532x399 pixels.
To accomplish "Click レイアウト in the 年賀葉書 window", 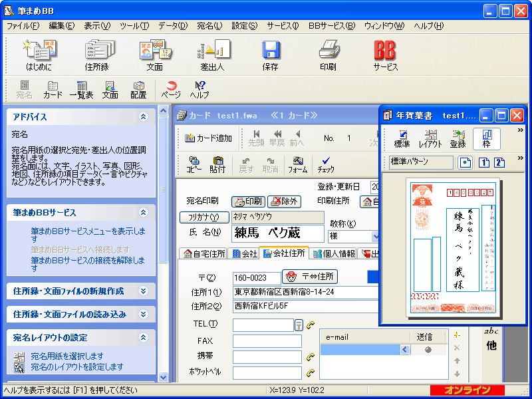I will pos(430,139).
